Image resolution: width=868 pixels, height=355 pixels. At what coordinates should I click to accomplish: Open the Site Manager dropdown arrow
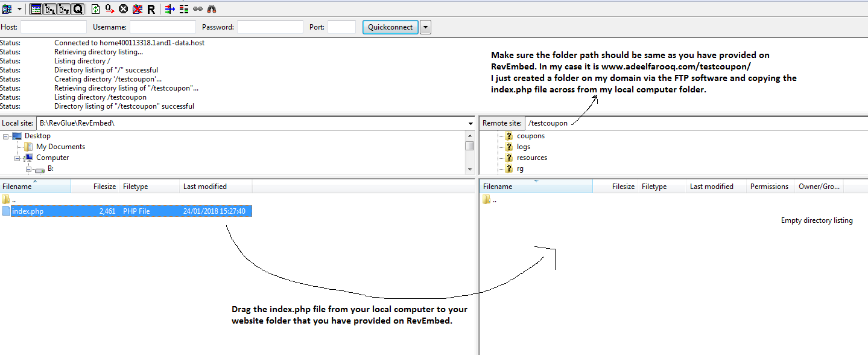[x=19, y=9]
